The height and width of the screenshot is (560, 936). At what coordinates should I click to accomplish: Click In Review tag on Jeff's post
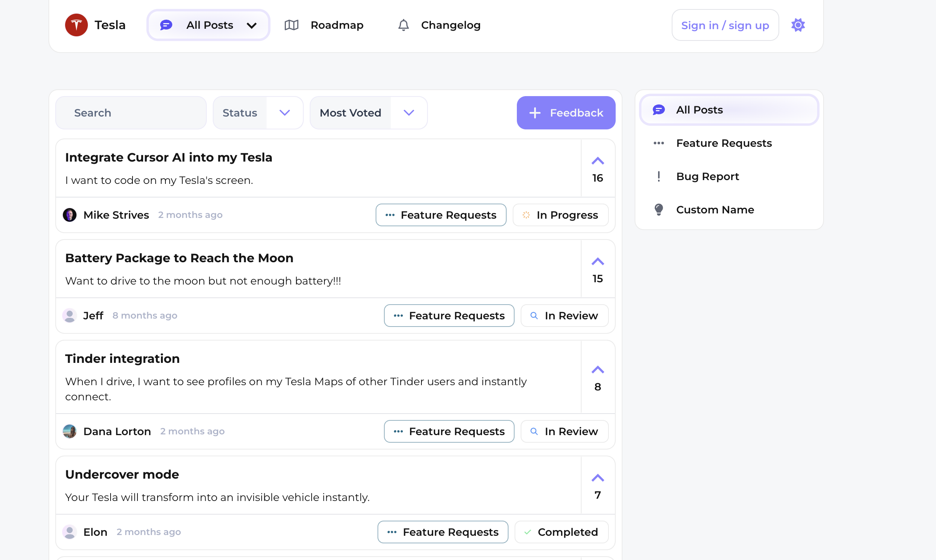coord(565,316)
